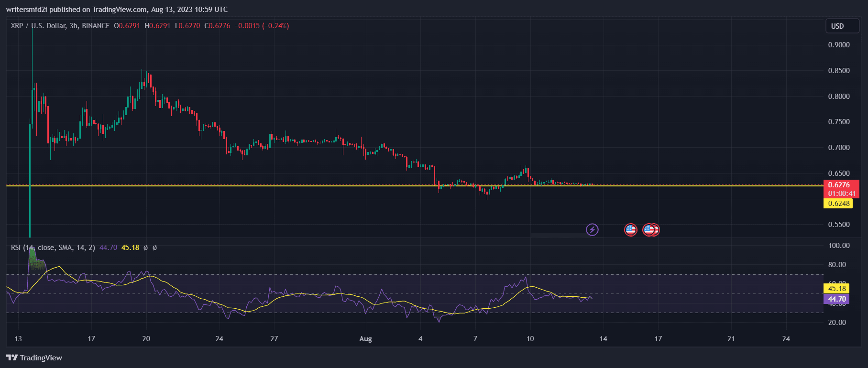Image resolution: width=868 pixels, height=368 pixels.
Task: Click the purple 44.70 RSI value label
Action: [837, 299]
